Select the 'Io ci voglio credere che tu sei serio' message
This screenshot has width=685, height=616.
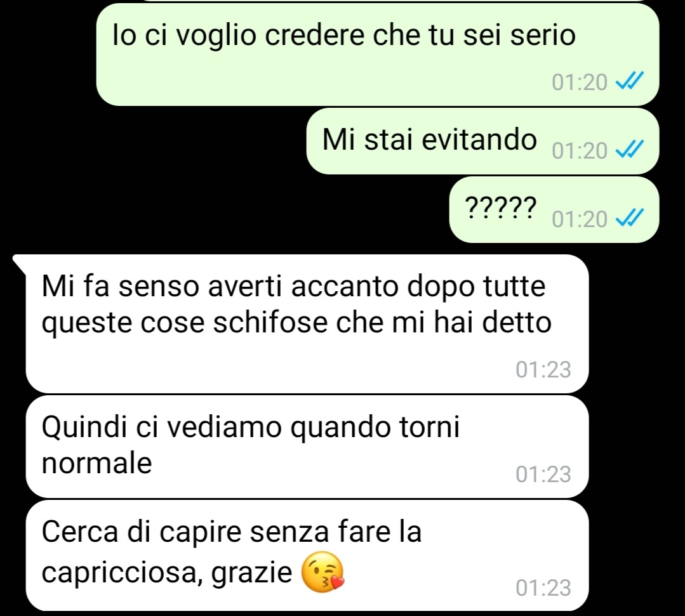point(378,55)
